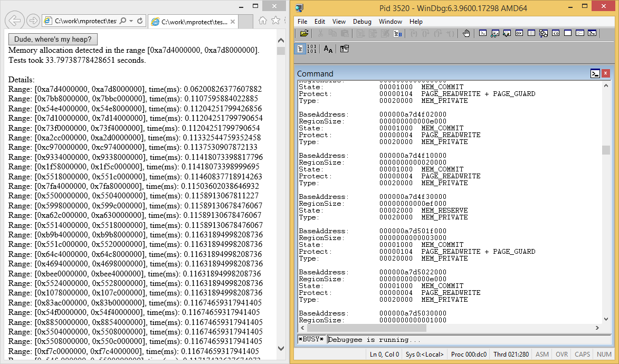Toggle Source mode off (binary) button
This screenshot has height=364, width=619.
(311, 49)
